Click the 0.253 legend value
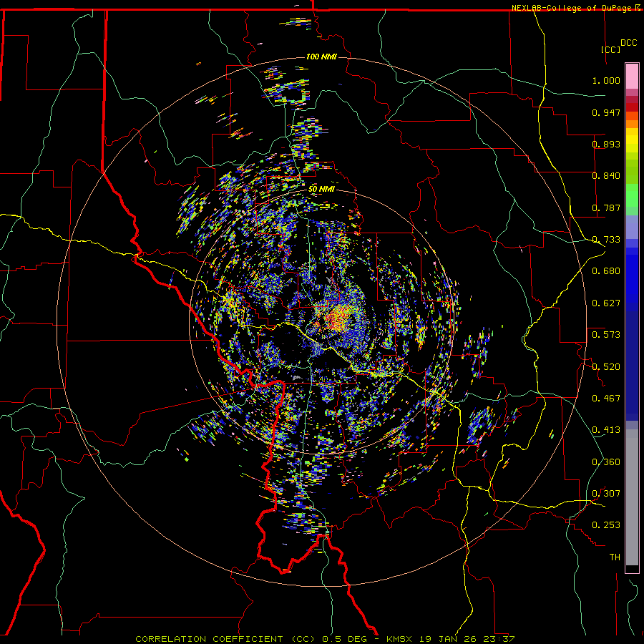 (606, 525)
